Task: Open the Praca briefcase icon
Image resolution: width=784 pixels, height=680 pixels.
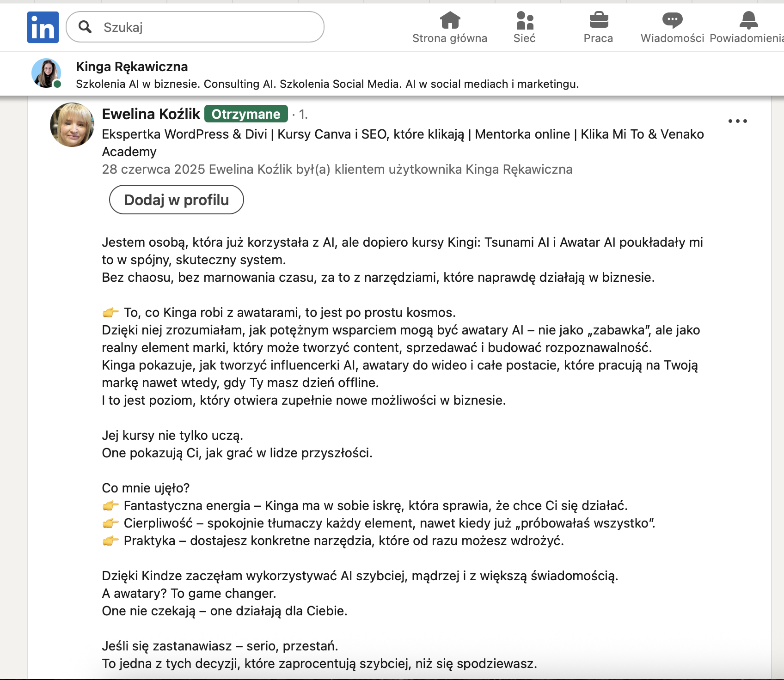Action: pos(599,20)
